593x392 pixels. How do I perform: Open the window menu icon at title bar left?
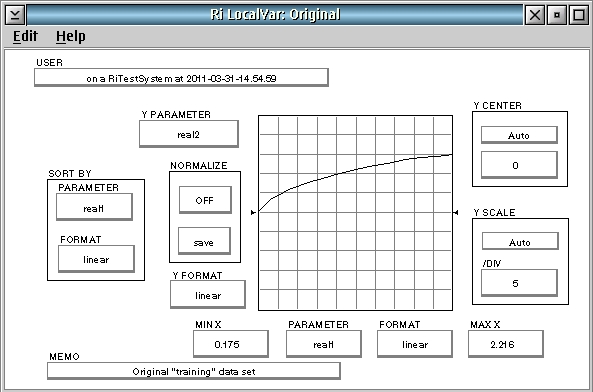point(15,15)
